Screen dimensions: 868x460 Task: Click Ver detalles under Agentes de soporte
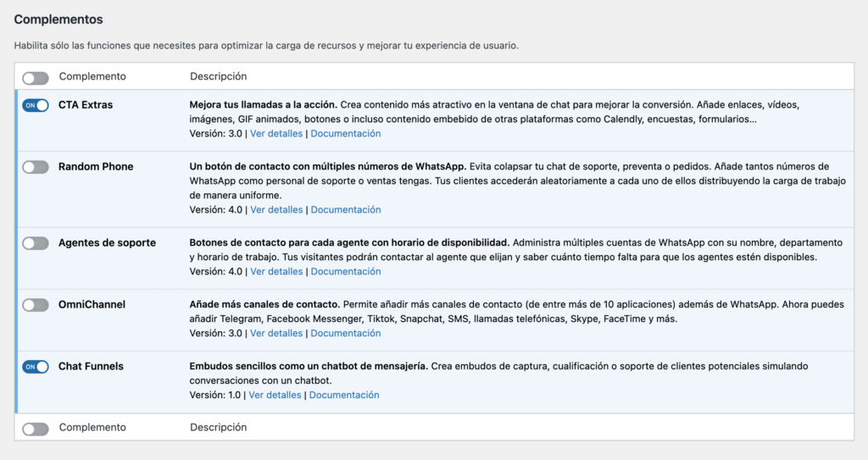click(x=276, y=272)
